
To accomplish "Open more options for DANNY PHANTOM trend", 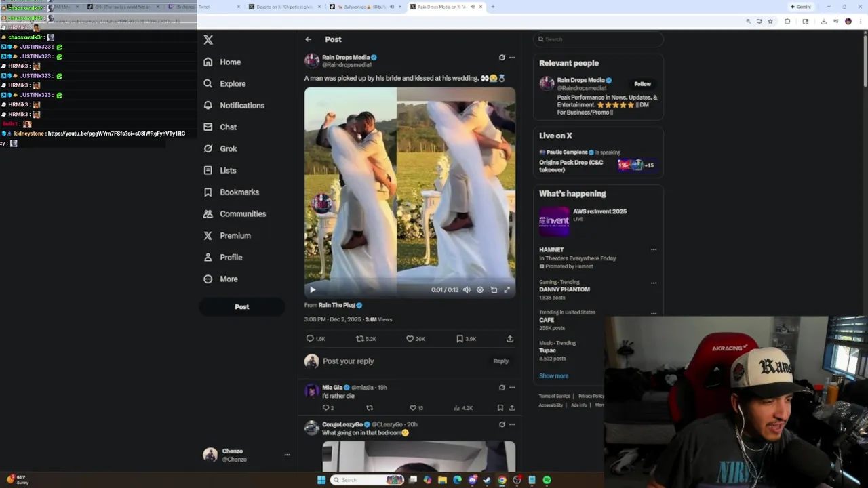I will [x=654, y=283].
